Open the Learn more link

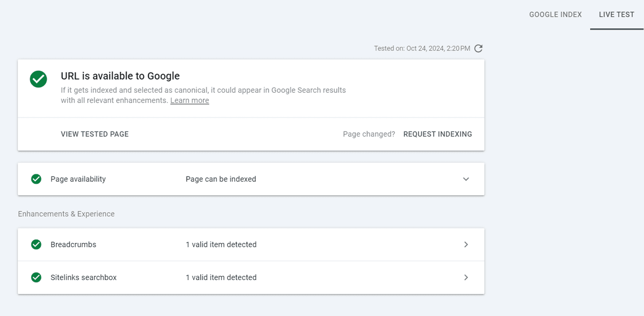click(189, 100)
